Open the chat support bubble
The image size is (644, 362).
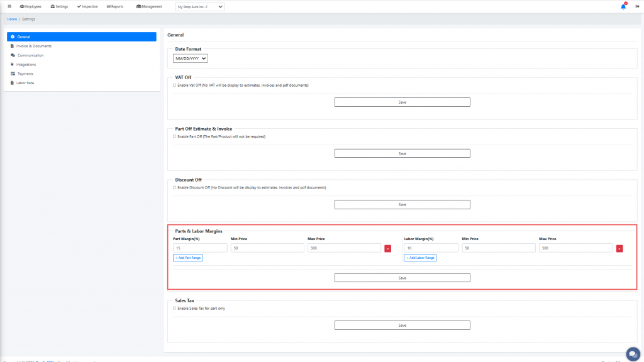click(632, 353)
